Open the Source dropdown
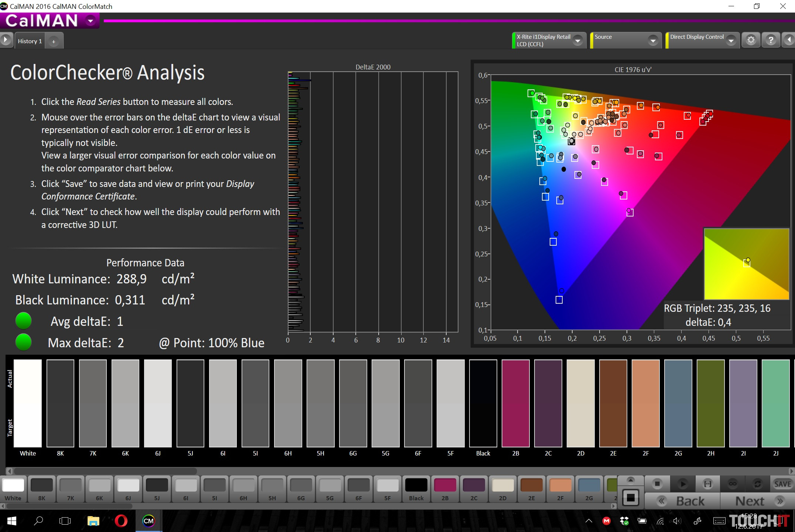The image size is (795, 532). (x=653, y=41)
